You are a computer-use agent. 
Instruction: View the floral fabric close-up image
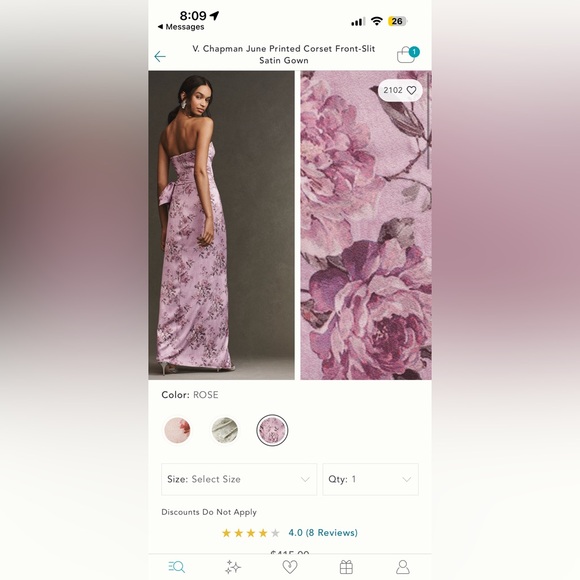coord(366,225)
